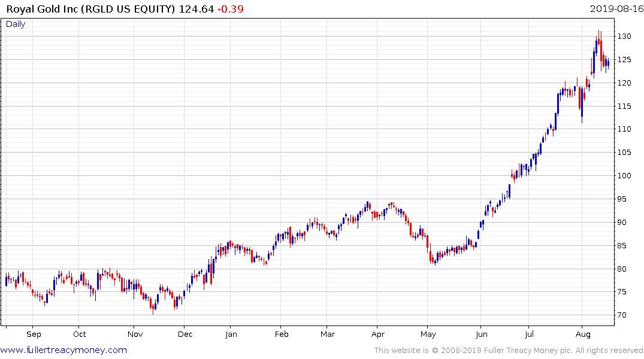Click the 95 price axis label
This screenshot has height=359, width=644.
click(x=622, y=199)
